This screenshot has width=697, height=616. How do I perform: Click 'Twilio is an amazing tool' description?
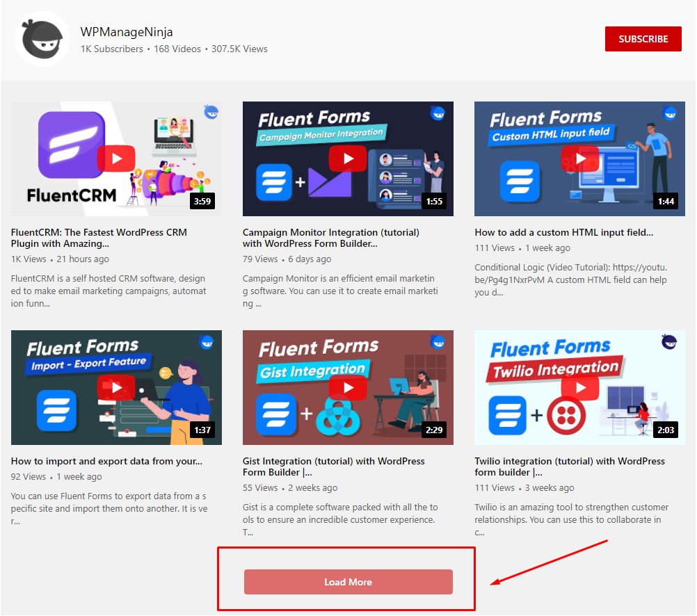(572, 519)
